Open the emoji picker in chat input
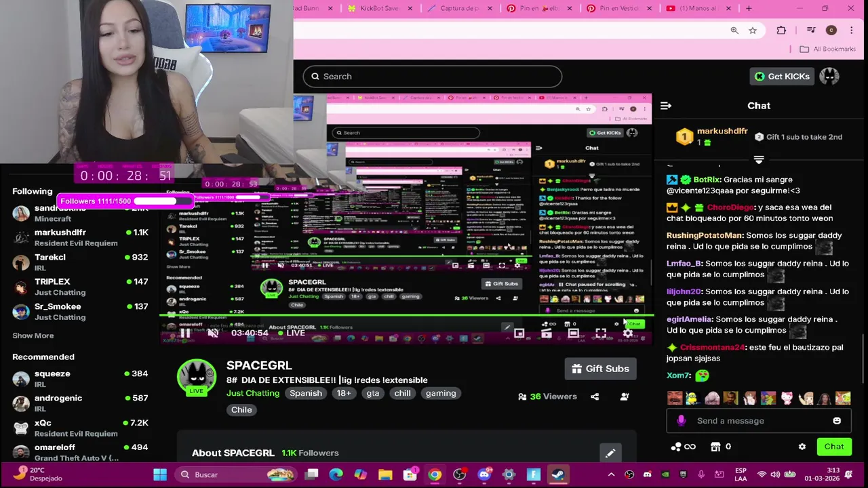The width and height of the screenshot is (868, 488). [837, 421]
